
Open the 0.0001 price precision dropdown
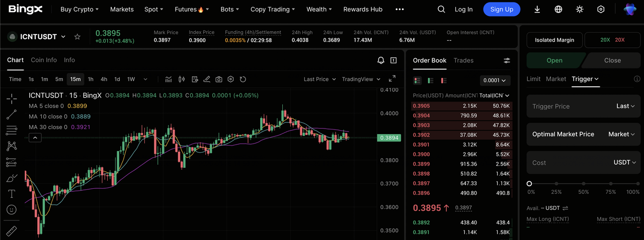pyautogui.click(x=495, y=80)
